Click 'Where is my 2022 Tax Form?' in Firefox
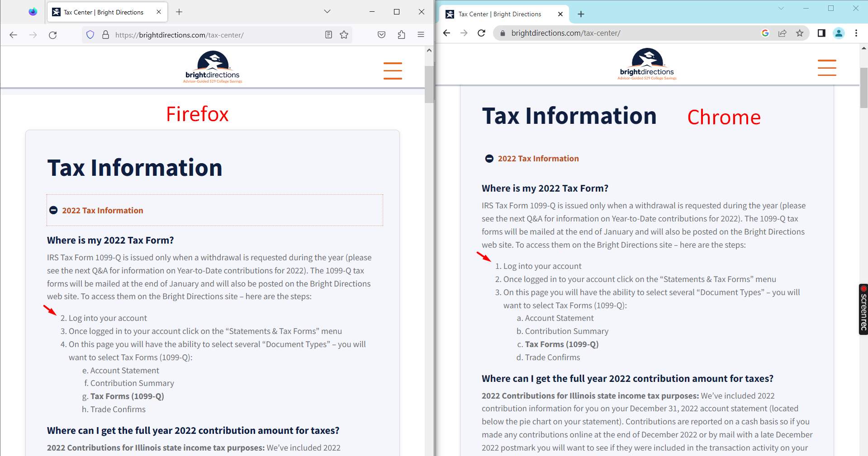This screenshot has width=868, height=456. click(110, 240)
